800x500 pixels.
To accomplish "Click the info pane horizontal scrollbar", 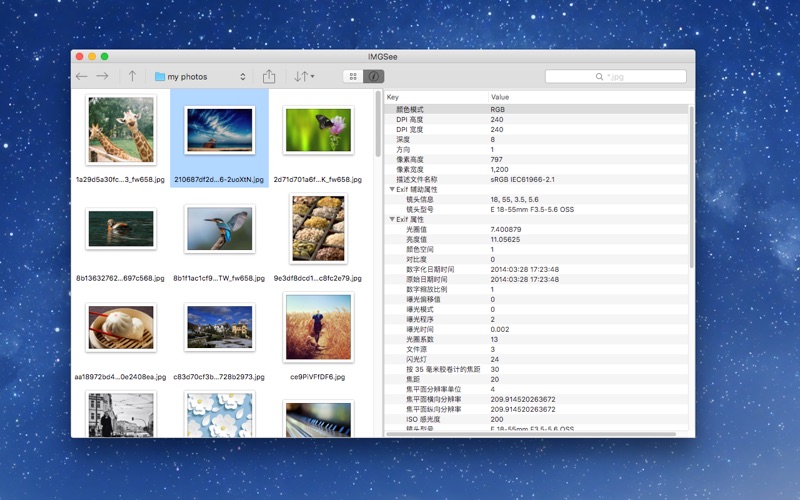I will 531,434.
